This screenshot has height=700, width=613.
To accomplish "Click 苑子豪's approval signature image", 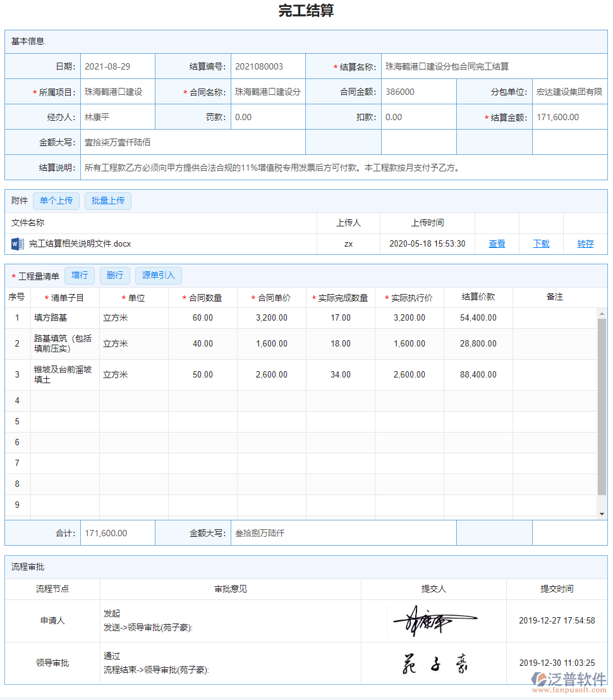I will (x=436, y=663).
